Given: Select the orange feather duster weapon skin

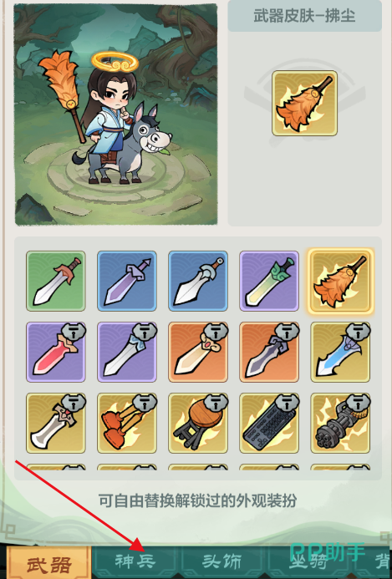Looking at the screenshot, I should click(x=340, y=281).
